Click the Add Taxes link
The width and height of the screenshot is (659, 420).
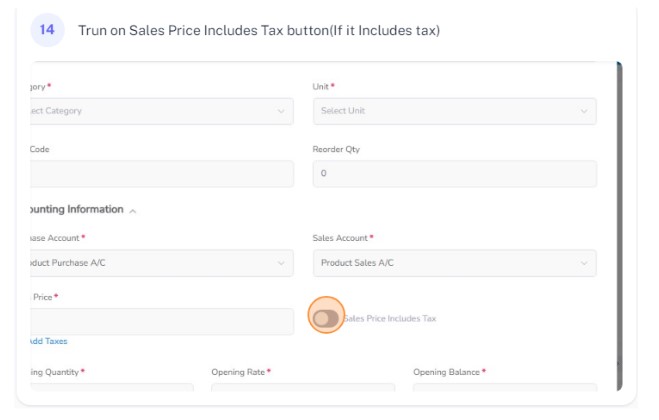[x=48, y=341]
